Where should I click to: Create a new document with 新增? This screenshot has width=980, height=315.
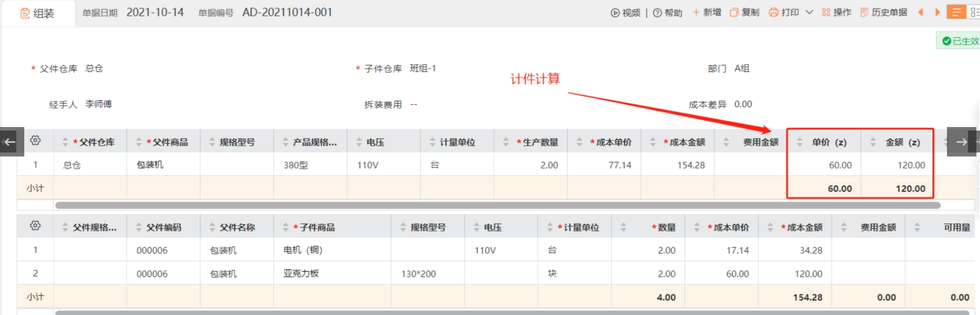point(706,12)
